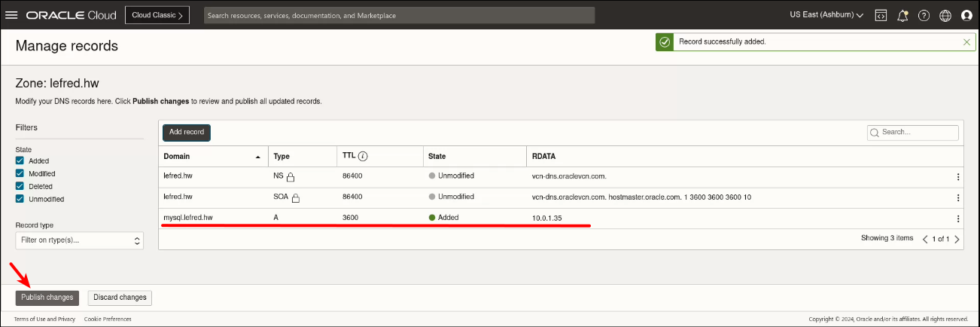Open the help question mark icon
The height and width of the screenshot is (327, 980).
pyautogui.click(x=924, y=16)
